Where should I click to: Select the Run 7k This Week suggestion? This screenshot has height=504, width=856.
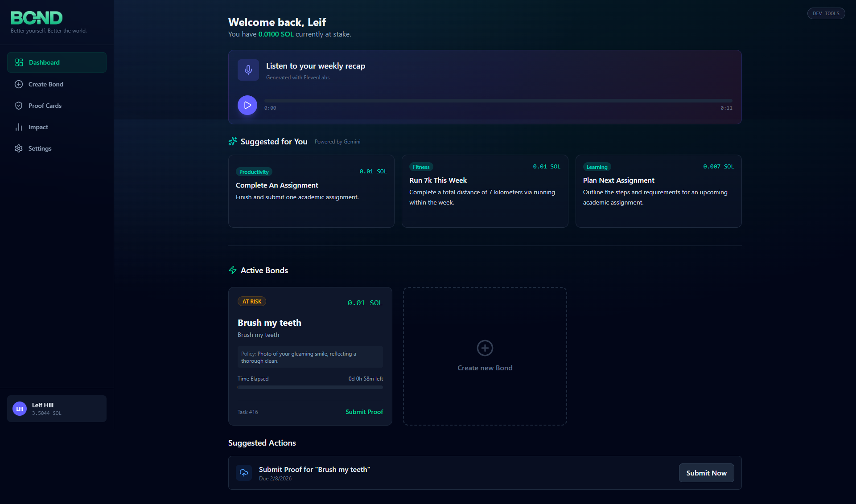[x=485, y=191]
